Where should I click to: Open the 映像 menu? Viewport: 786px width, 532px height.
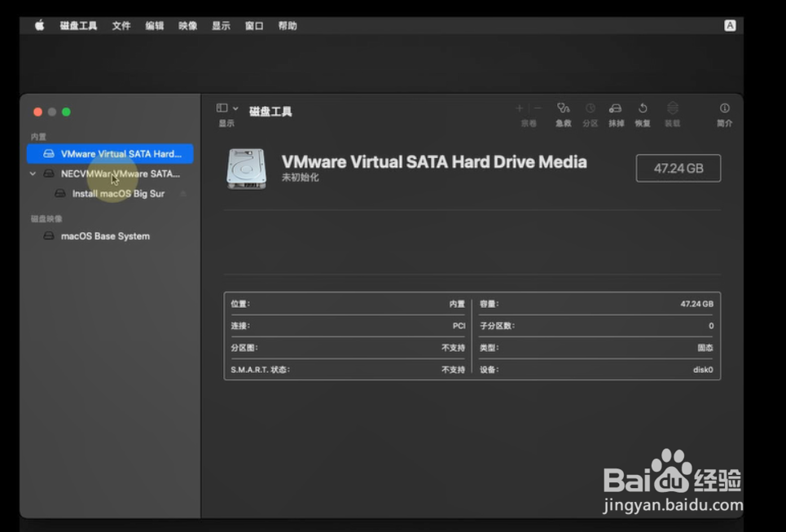(x=188, y=25)
